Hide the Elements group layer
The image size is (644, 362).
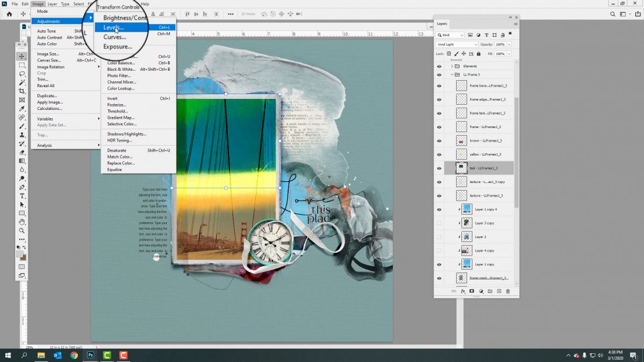click(x=439, y=67)
